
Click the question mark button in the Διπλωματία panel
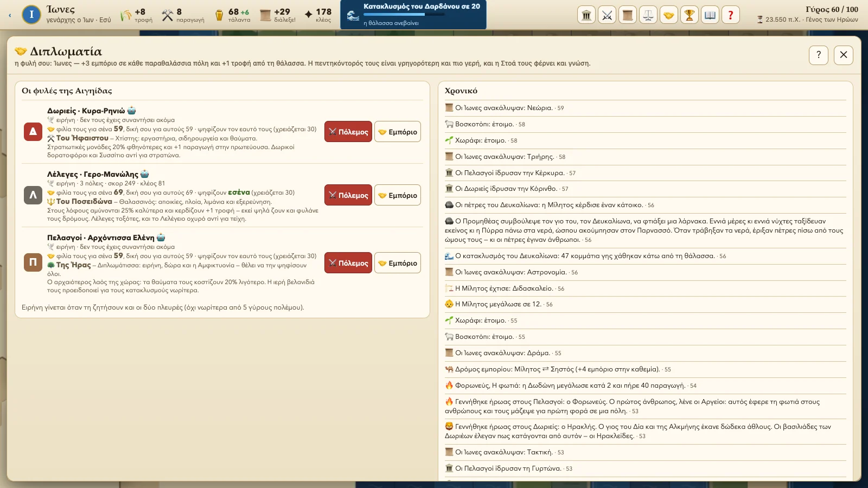click(x=819, y=55)
